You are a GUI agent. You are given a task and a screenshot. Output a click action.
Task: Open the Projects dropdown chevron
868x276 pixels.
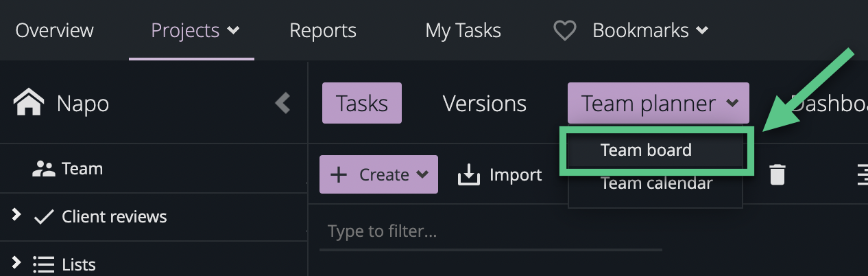[x=234, y=31]
